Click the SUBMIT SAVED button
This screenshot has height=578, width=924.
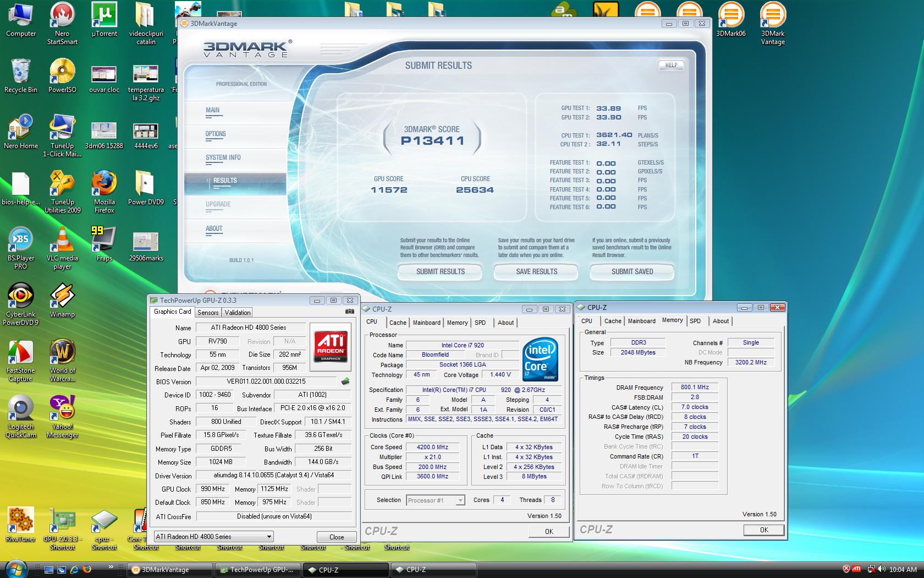click(x=632, y=272)
